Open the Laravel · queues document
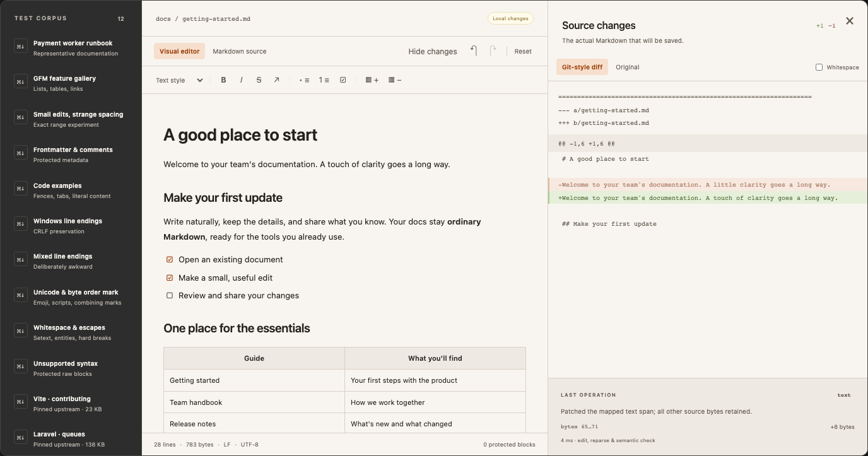Viewport: 868px width, 456px height. (x=71, y=439)
